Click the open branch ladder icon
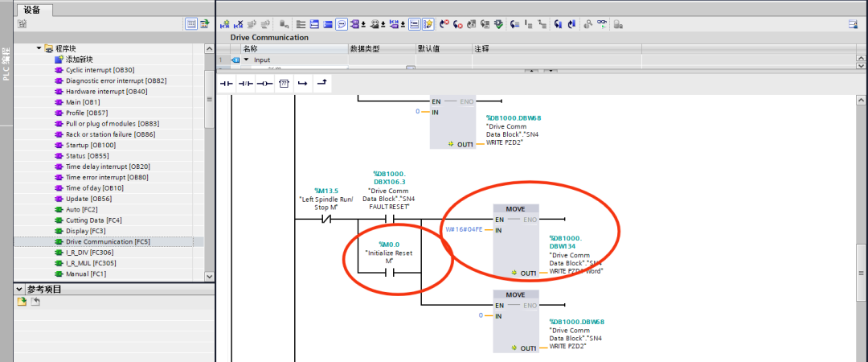Viewport: 868px width, 362px height. 302,83
